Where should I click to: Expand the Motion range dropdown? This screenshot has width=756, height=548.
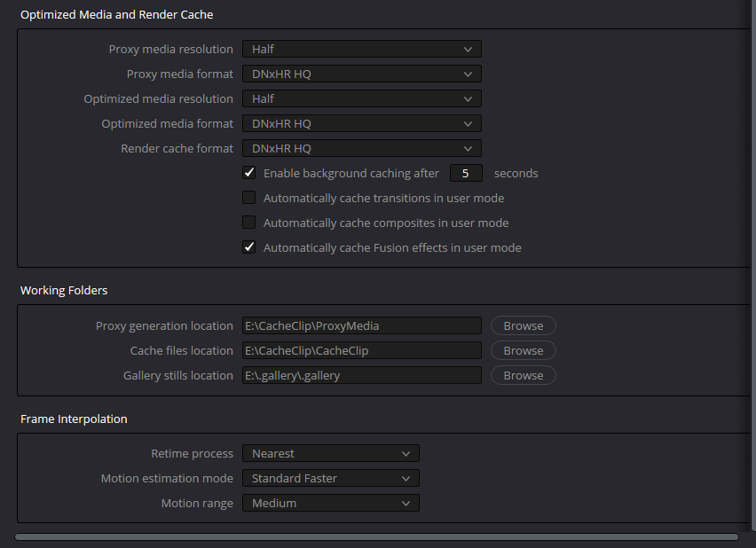(x=330, y=503)
